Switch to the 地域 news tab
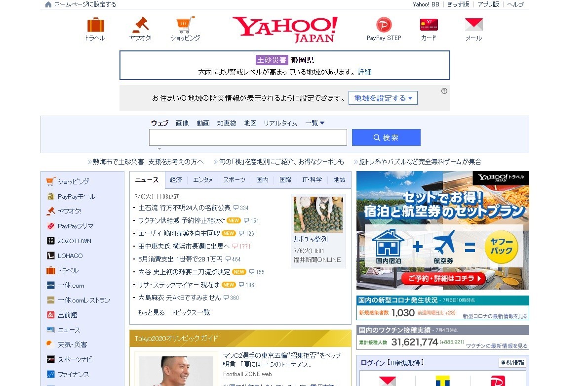 point(339,180)
